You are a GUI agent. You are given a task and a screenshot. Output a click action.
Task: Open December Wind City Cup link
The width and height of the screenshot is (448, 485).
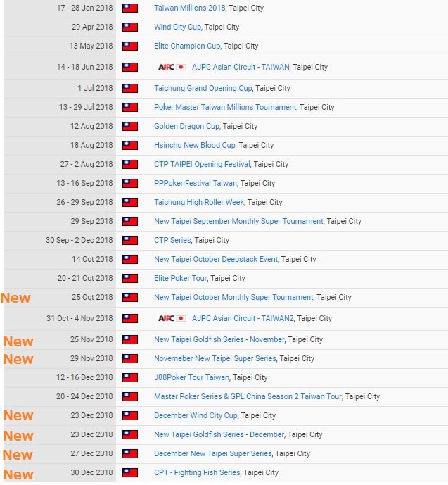(196, 416)
